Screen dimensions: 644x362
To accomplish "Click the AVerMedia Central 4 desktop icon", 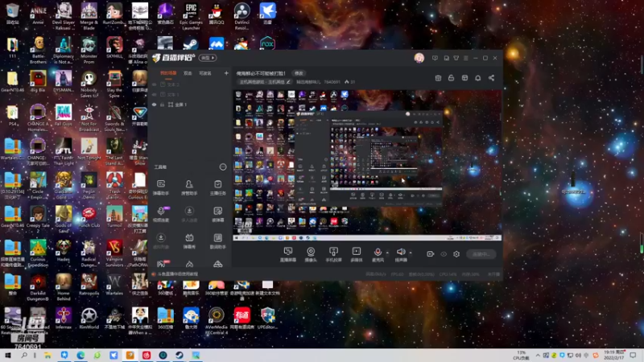I will point(216,321).
